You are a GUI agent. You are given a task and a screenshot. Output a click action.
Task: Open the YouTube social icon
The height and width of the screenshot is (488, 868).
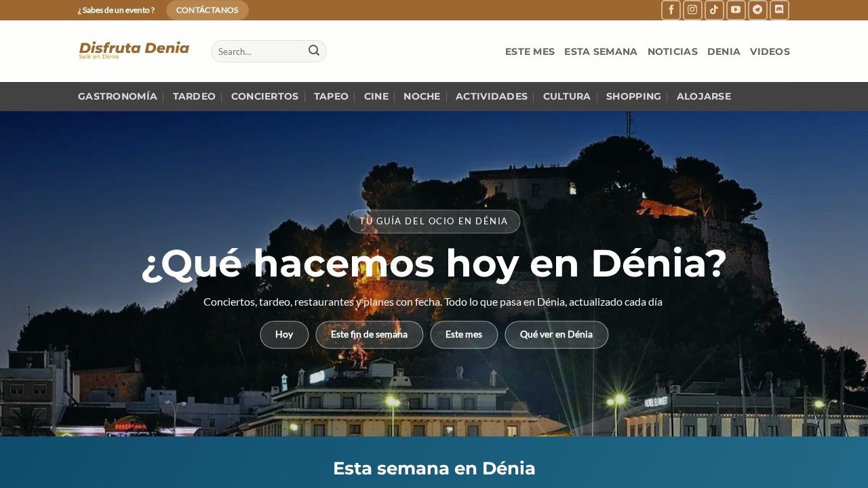pos(736,10)
